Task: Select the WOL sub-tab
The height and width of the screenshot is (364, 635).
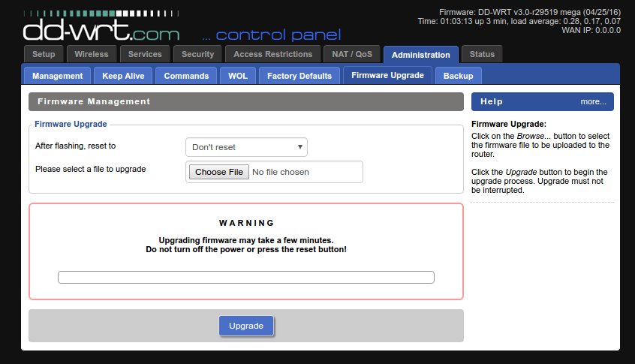Action: tap(238, 76)
